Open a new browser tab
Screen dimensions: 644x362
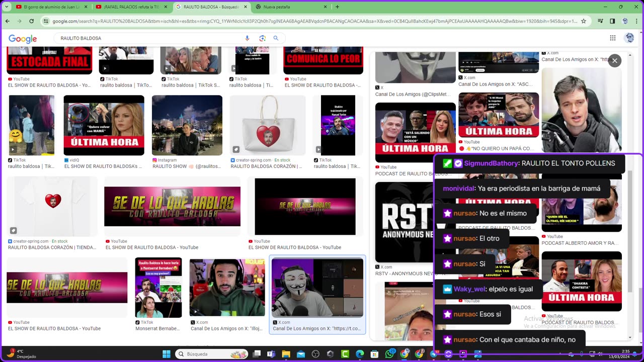337,7
